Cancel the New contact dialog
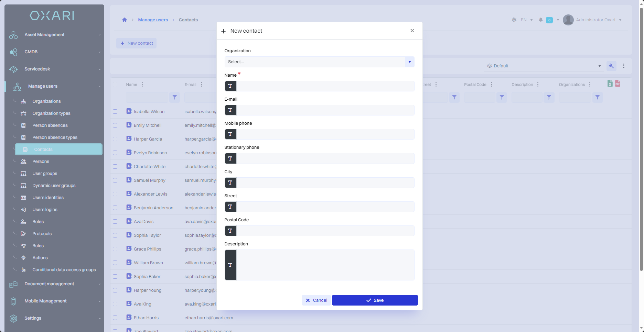This screenshot has width=644, height=332. coord(316,300)
